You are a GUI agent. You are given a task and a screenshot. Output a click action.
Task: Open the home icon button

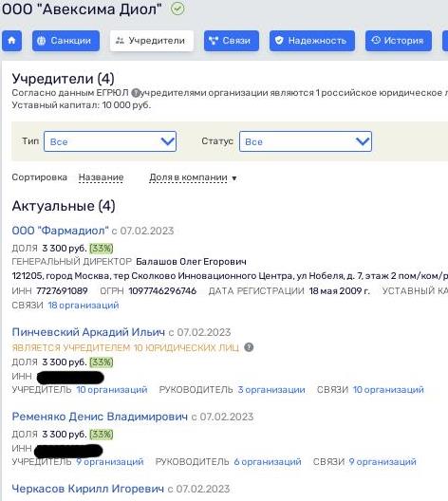pos(11,41)
